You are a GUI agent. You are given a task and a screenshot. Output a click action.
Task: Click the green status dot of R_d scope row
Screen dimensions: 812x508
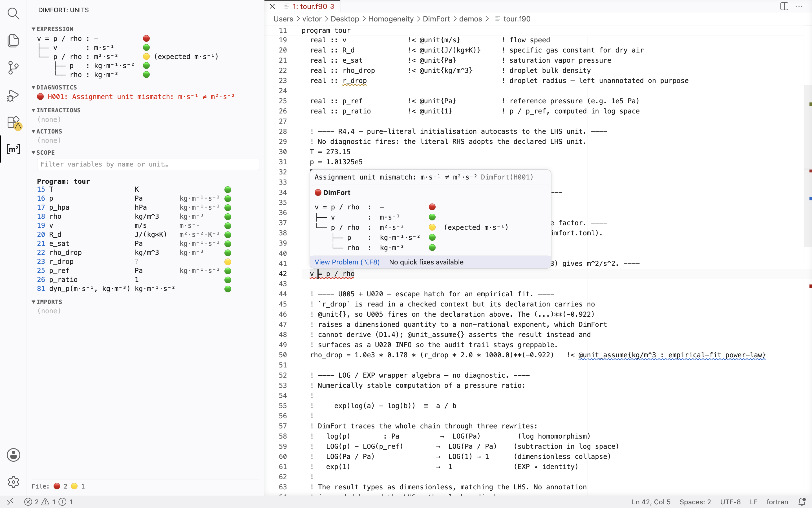click(x=228, y=235)
